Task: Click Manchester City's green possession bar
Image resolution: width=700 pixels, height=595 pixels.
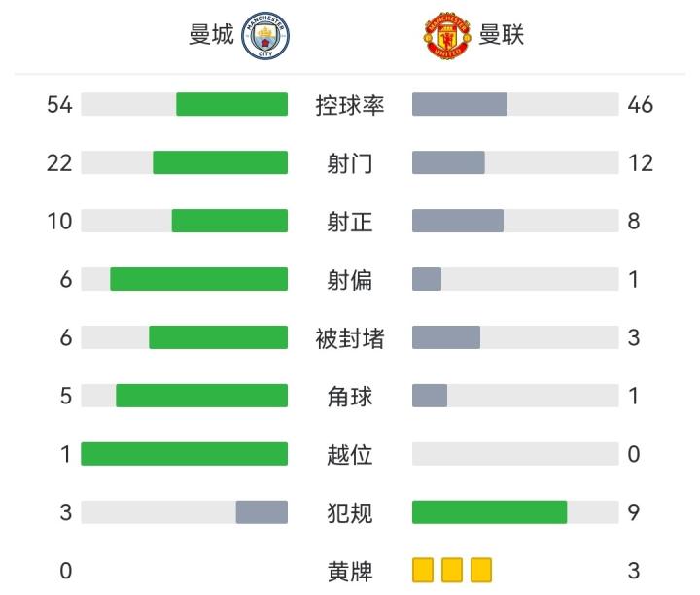Action: point(231,104)
